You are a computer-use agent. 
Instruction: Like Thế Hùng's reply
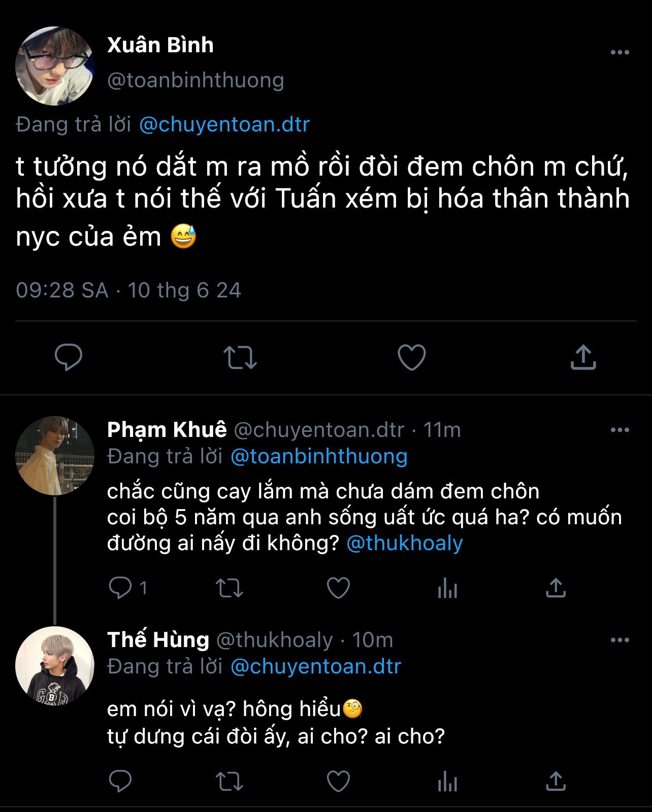click(338, 781)
